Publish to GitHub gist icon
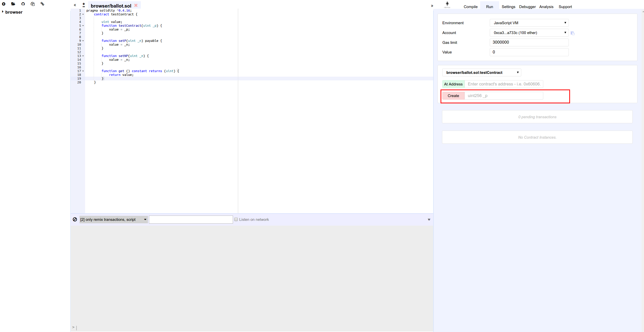This screenshot has width=644, height=332. 23,4
